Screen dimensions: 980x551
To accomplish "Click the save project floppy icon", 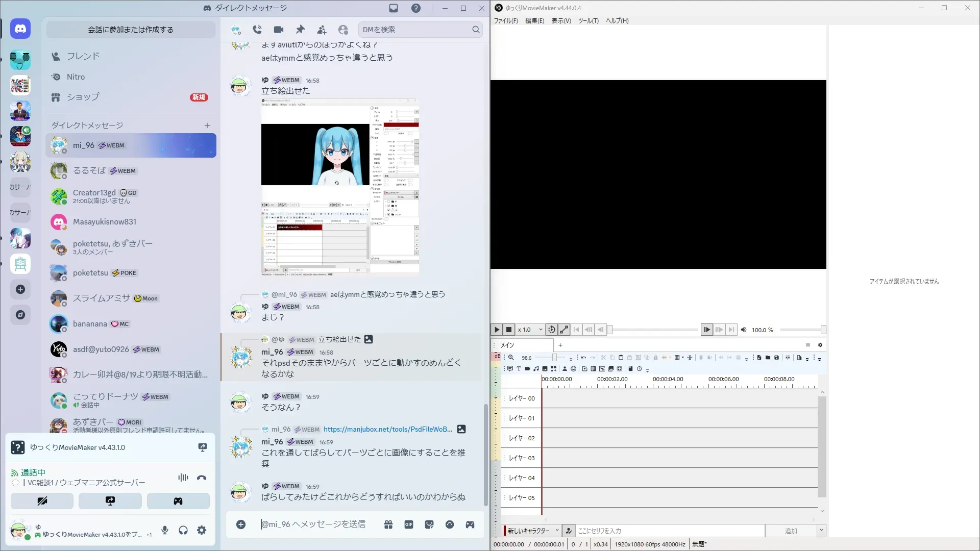I will point(776,358).
